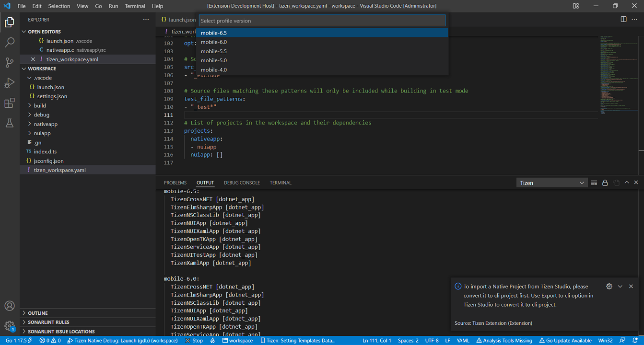644x345 pixels.
Task: Expand the nativeapp folder
Action: click(46, 124)
